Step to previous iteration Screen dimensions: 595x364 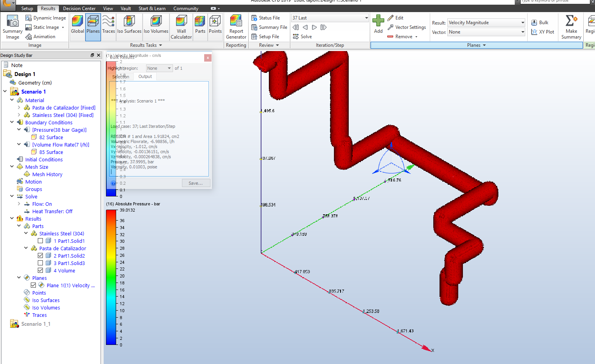click(305, 27)
